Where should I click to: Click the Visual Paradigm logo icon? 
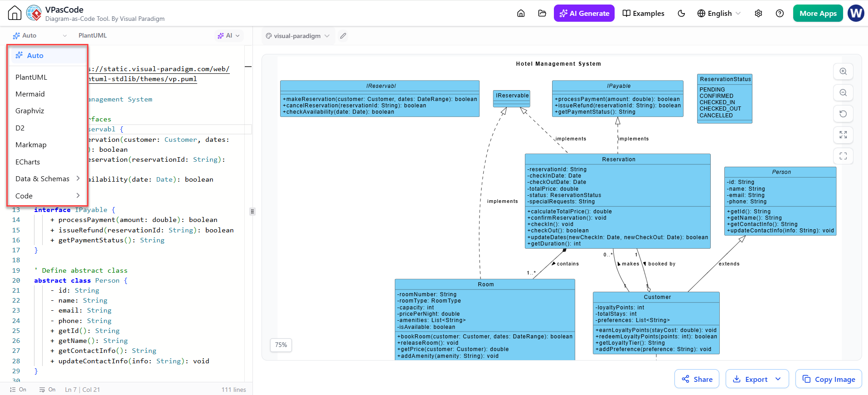pos(34,13)
